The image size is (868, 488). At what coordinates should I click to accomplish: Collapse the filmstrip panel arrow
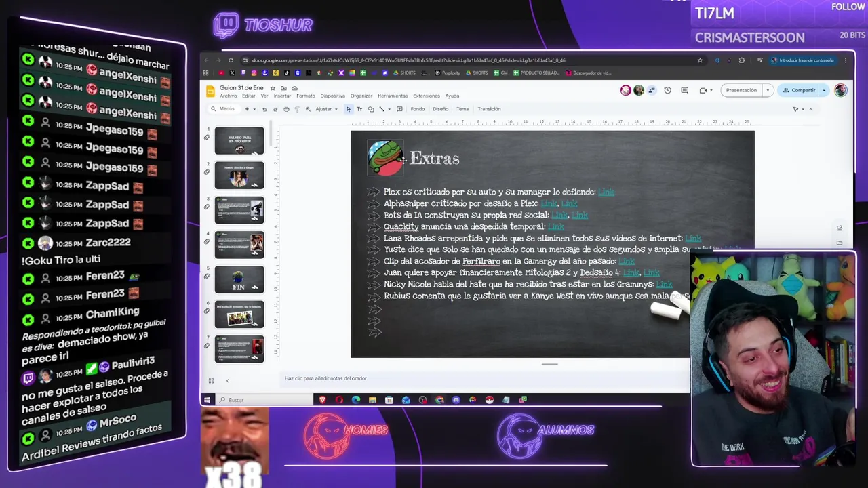coord(227,381)
